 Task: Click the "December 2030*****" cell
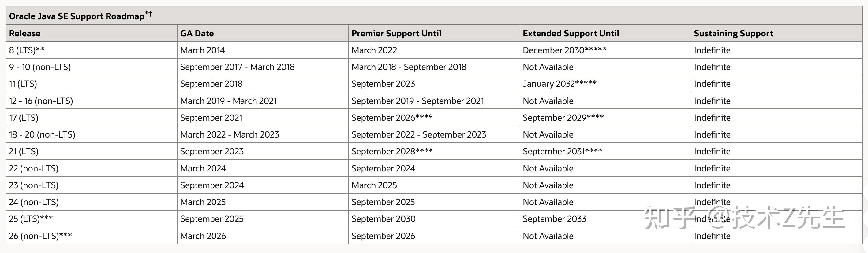coord(564,50)
